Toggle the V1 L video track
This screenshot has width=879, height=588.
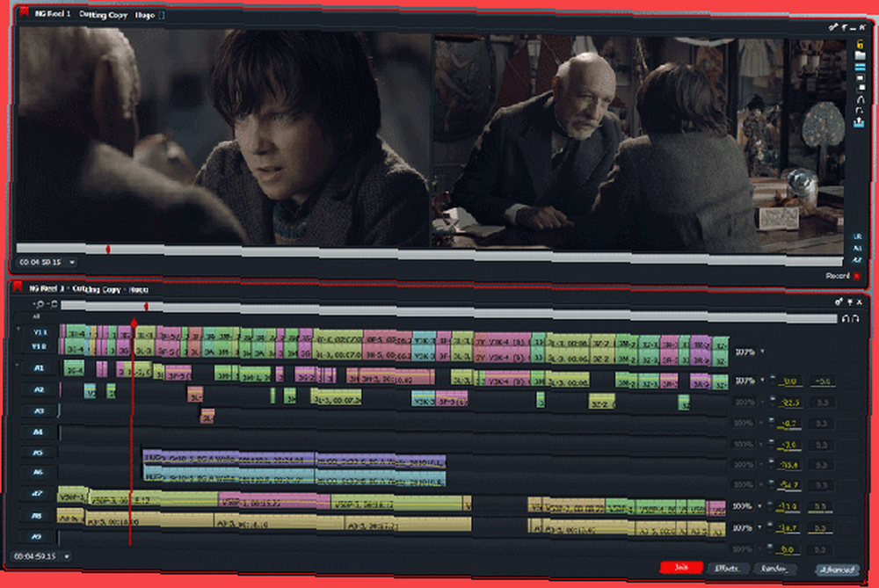pos(40,332)
